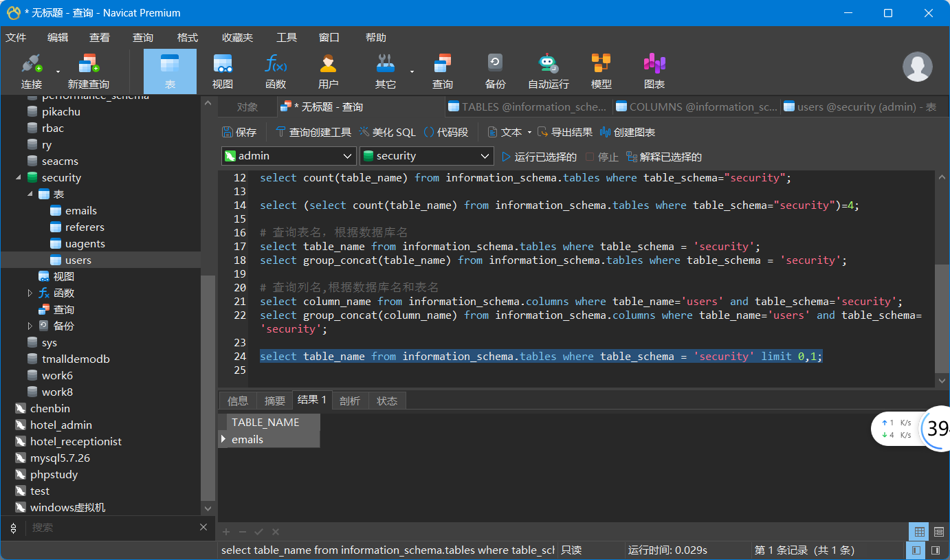This screenshot has height=560, width=950.
Task: Select the pikachu database
Action: tap(61, 111)
